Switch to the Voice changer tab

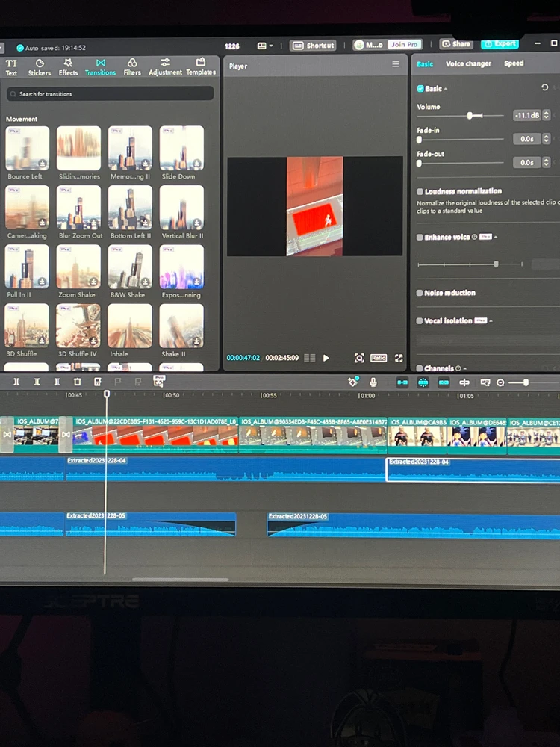click(x=468, y=64)
